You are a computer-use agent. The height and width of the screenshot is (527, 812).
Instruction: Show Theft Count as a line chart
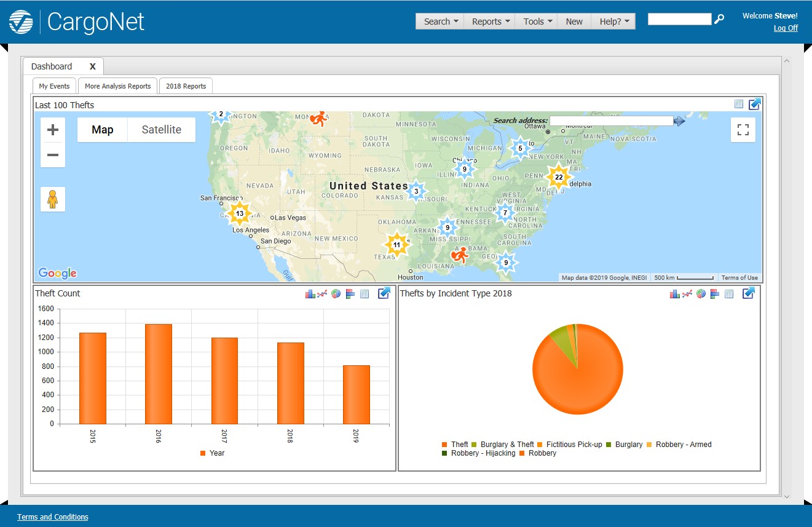coord(323,294)
